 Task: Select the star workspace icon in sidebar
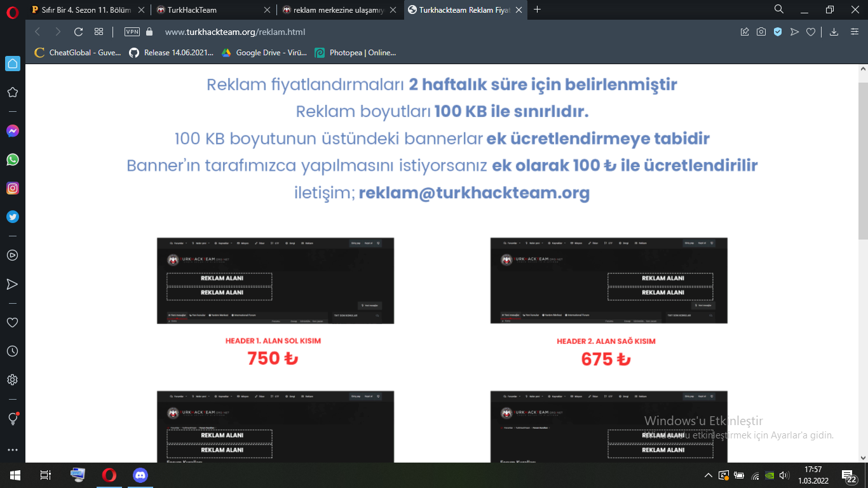pos(12,92)
